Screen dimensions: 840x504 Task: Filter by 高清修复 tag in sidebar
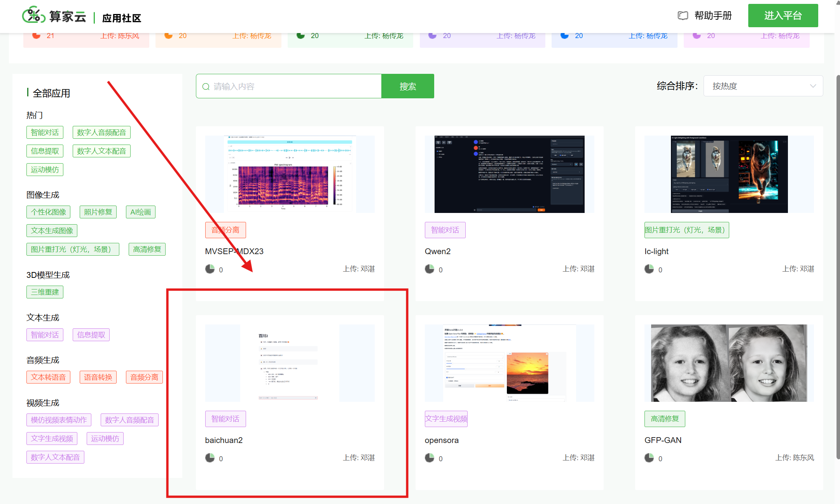click(147, 249)
